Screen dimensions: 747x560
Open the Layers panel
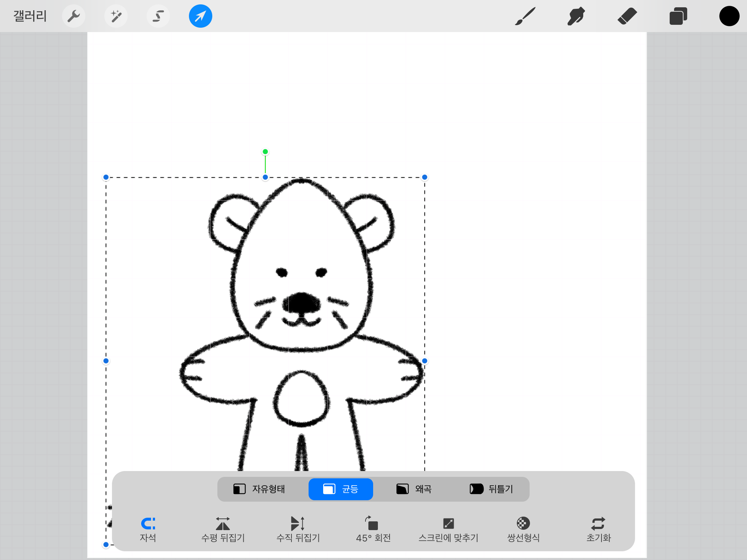click(x=678, y=16)
